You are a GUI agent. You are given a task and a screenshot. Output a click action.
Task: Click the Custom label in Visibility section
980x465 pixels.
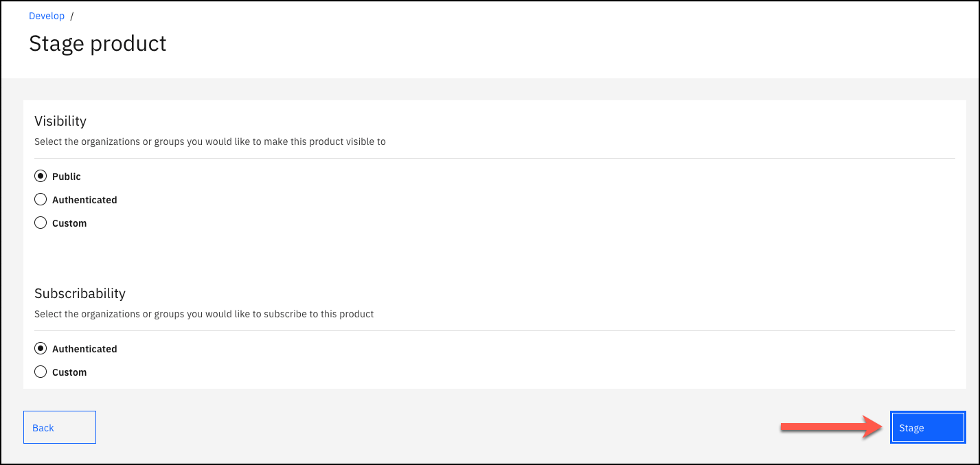point(69,223)
